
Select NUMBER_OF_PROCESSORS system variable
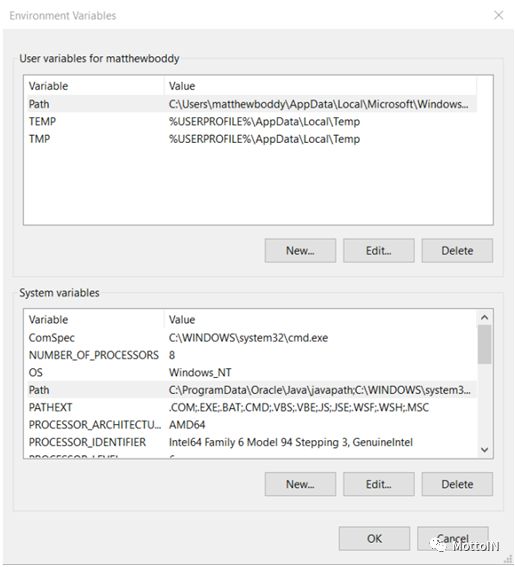(x=252, y=355)
